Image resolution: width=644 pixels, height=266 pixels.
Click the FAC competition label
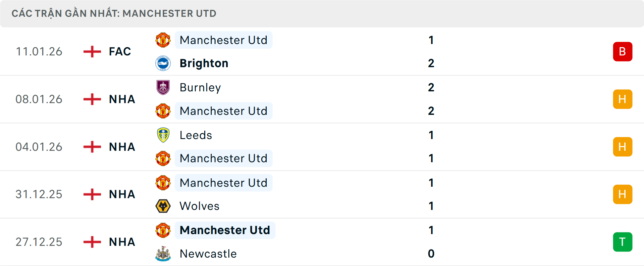[120, 52]
